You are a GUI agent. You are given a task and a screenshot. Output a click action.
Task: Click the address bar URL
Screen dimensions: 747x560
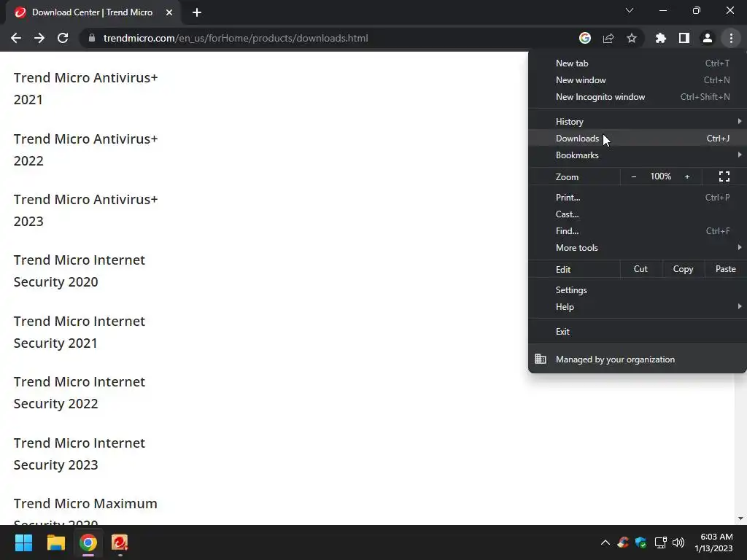[x=236, y=38]
